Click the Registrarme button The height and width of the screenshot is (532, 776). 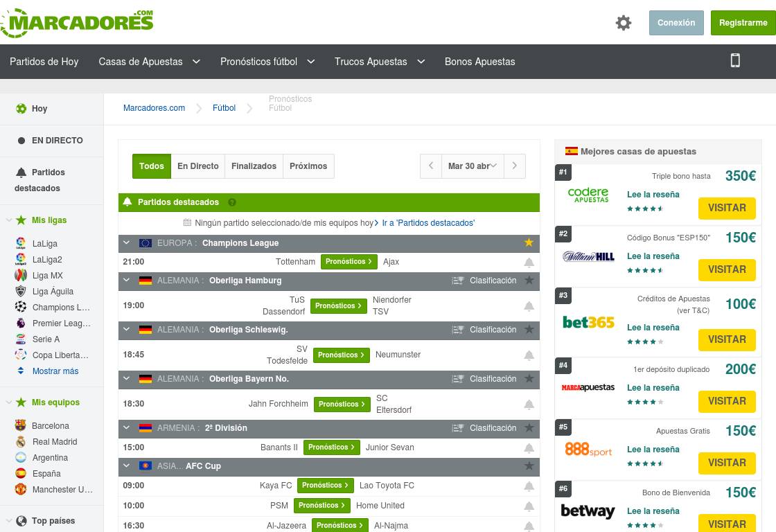[743, 23]
